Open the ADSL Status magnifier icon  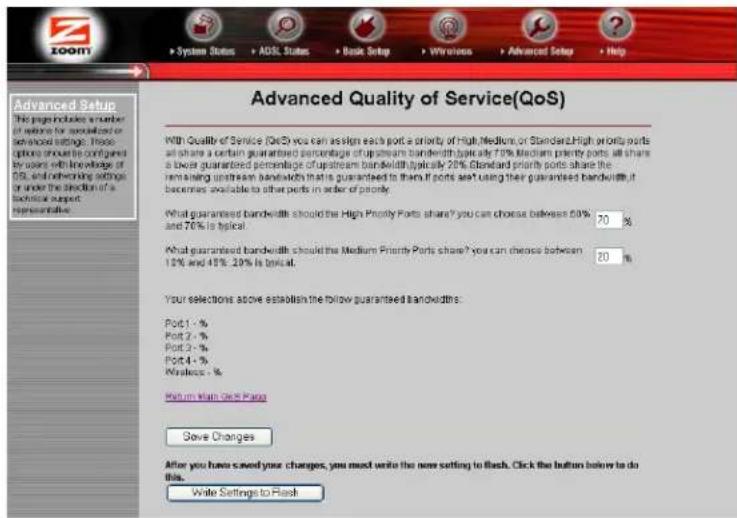(x=285, y=24)
